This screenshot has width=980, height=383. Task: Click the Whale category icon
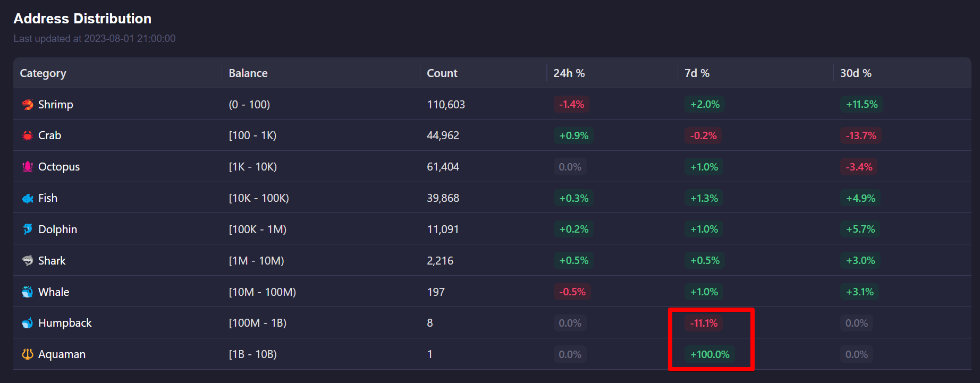coord(28,292)
